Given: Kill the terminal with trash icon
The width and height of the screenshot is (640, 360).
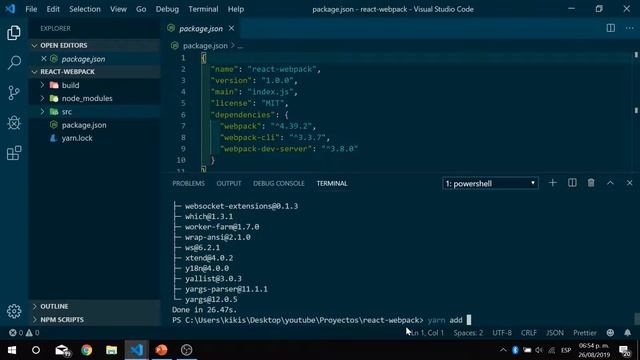Looking at the screenshot, I should coord(591,183).
